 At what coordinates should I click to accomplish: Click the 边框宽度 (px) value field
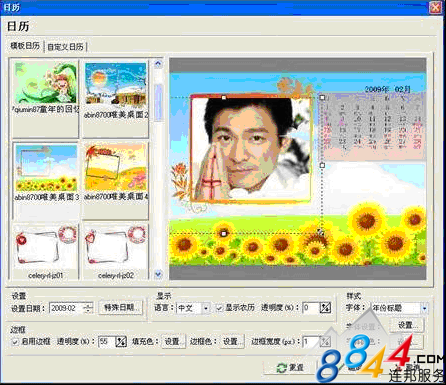tap(311, 341)
